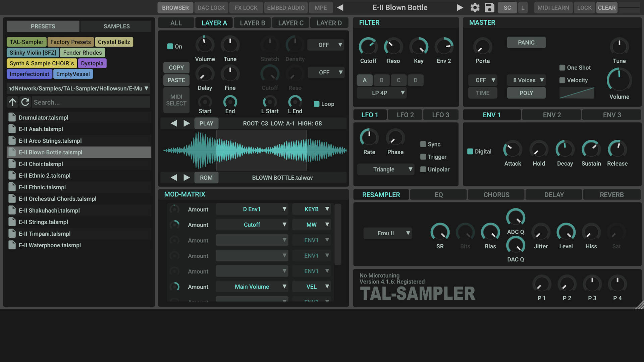The width and height of the screenshot is (644, 362).
Task: Adjust the filter Cutoff knob
Action: 368,47
